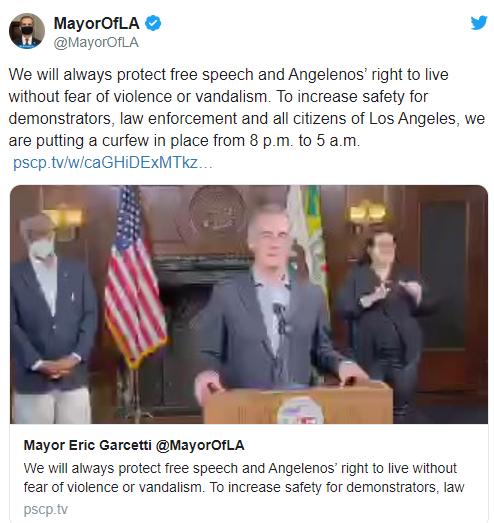Image resolution: width=494 pixels, height=523 pixels.
Task: Click the wall sconce lamp on right side
Action: coord(367,213)
